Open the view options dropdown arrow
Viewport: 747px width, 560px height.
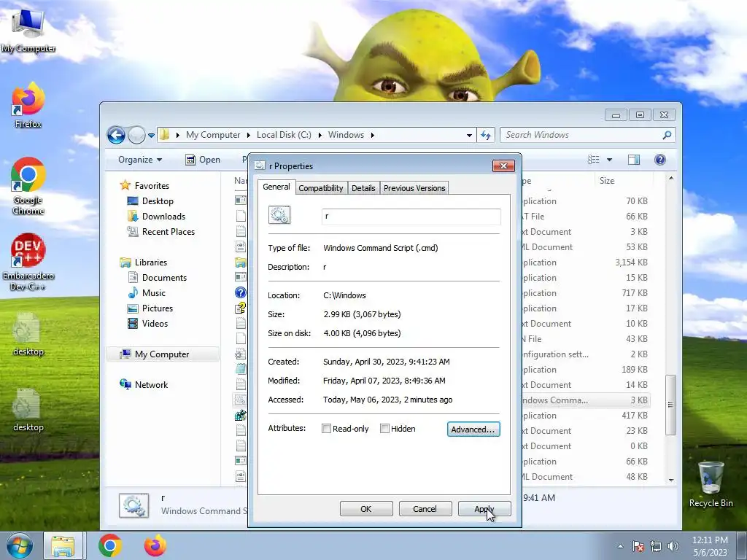(x=609, y=160)
